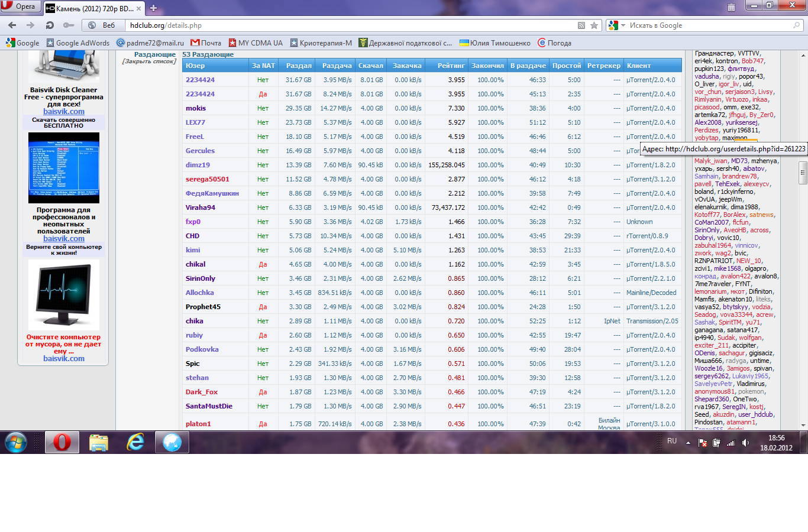Image resolution: width=808 pixels, height=532 pixels.
Task: Open the MY CDMA UA bookmark
Action: click(256, 43)
